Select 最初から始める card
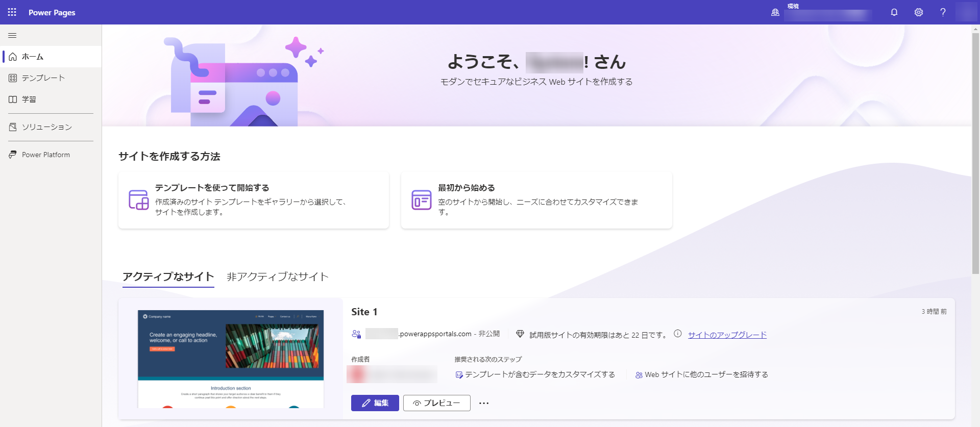The image size is (980, 427). pyautogui.click(x=536, y=200)
